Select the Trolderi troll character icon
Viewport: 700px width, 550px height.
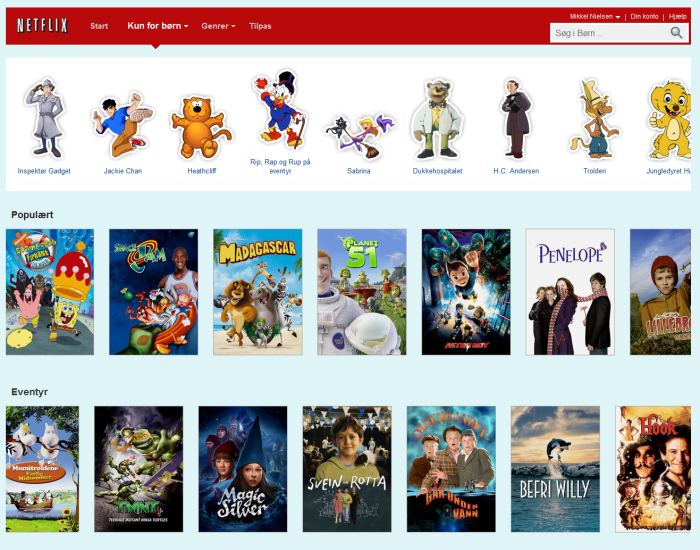point(594,119)
